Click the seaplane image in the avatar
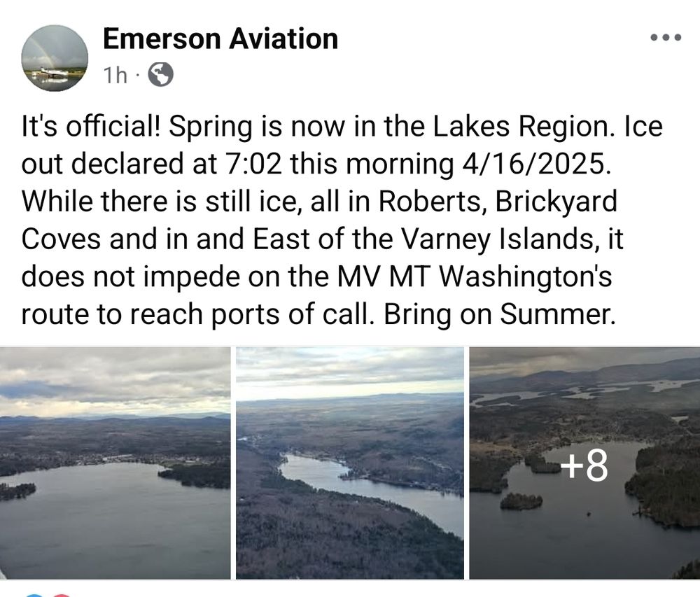 tap(49, 73)
